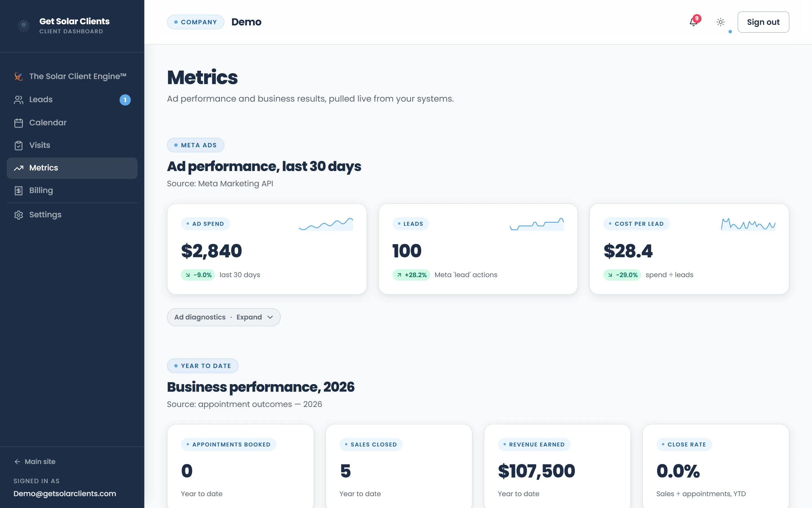Click the Demo company name
Image resolution: width=812 pixels, height=508 pixels.
[246, 22]
